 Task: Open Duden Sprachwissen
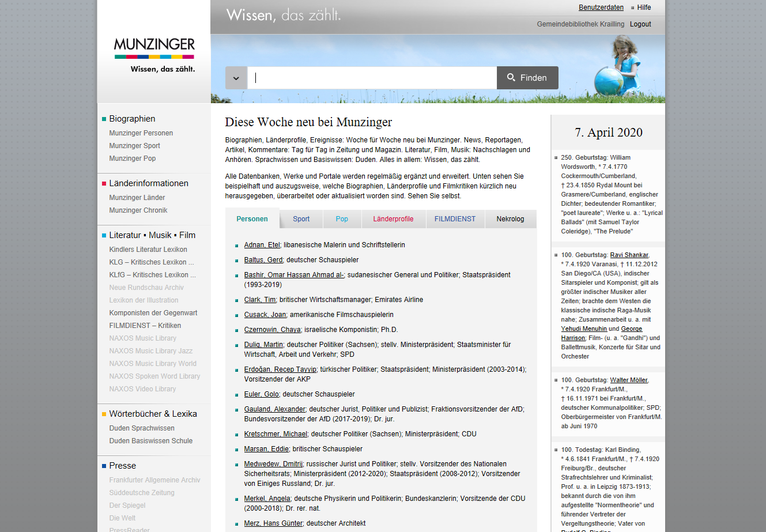pos(142,428)
